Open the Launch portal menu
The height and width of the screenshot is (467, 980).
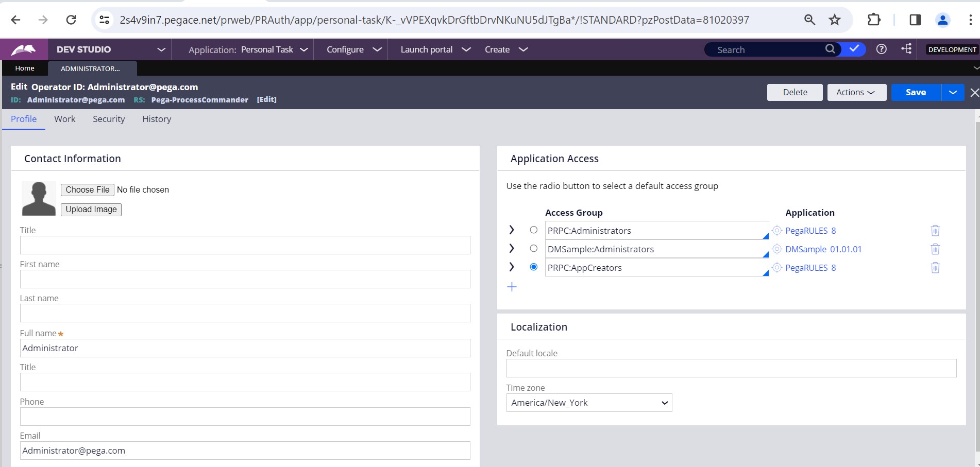pos(435,49)
